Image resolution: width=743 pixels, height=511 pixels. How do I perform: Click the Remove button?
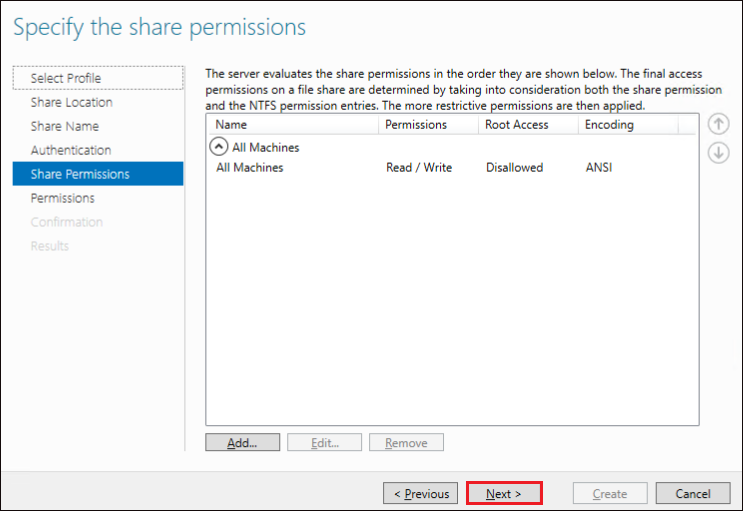(407, 442)
